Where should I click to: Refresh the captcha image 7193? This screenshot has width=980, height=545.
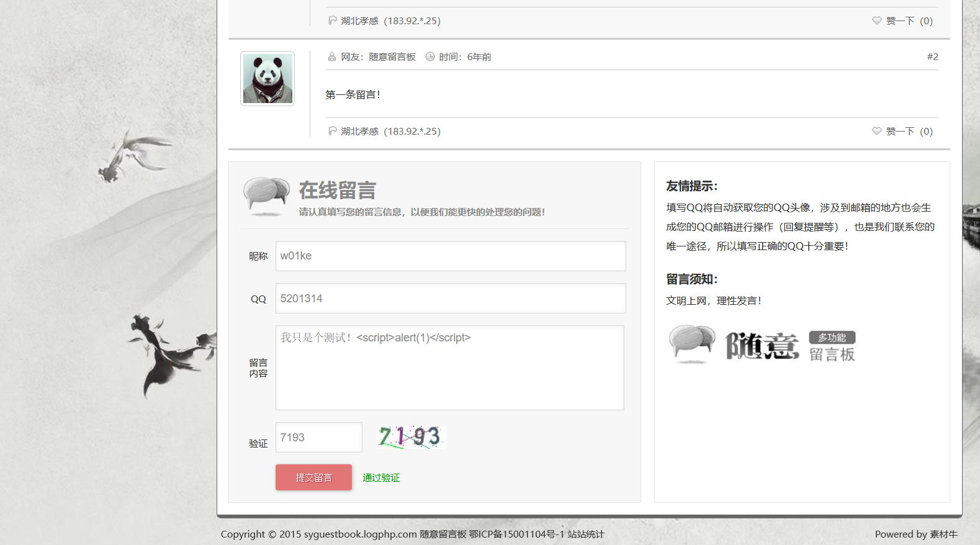pos(411,437)
